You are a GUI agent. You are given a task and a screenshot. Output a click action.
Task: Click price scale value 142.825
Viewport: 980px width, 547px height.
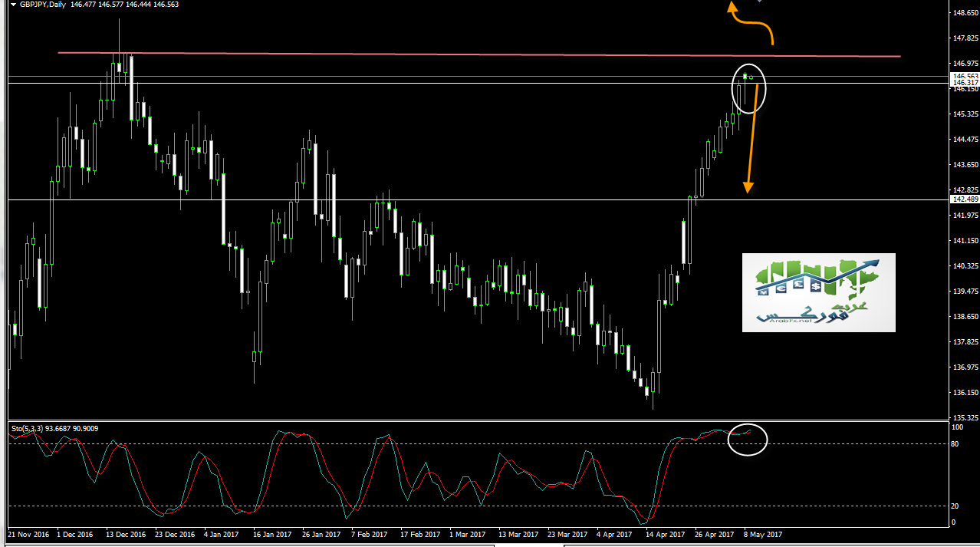point(964,190)
